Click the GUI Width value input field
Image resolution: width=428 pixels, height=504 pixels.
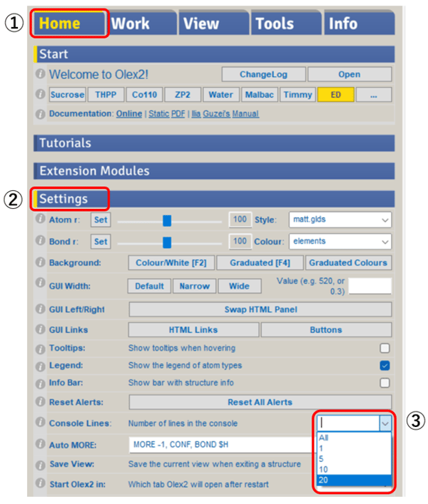[x=370, y=286]
